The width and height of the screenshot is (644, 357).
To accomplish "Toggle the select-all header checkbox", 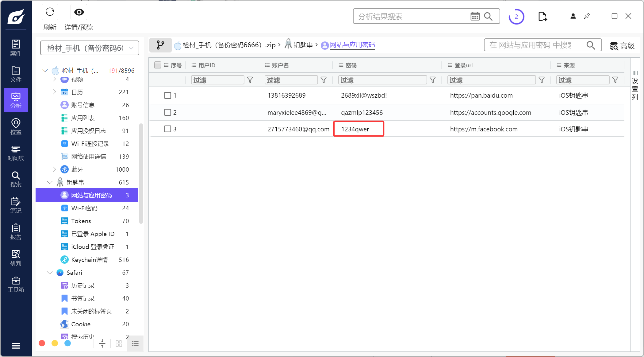I will [158, 65].
